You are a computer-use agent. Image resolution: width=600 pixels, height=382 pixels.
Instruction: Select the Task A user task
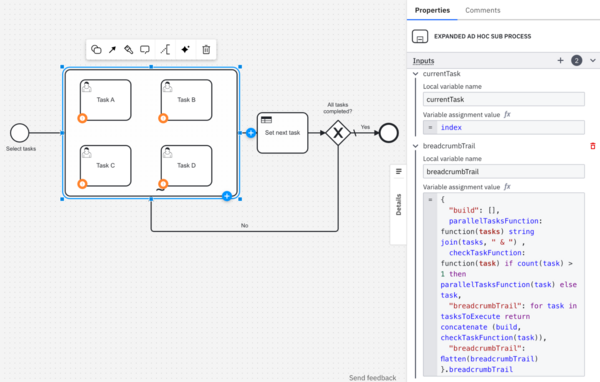click(x=106, y=100)
